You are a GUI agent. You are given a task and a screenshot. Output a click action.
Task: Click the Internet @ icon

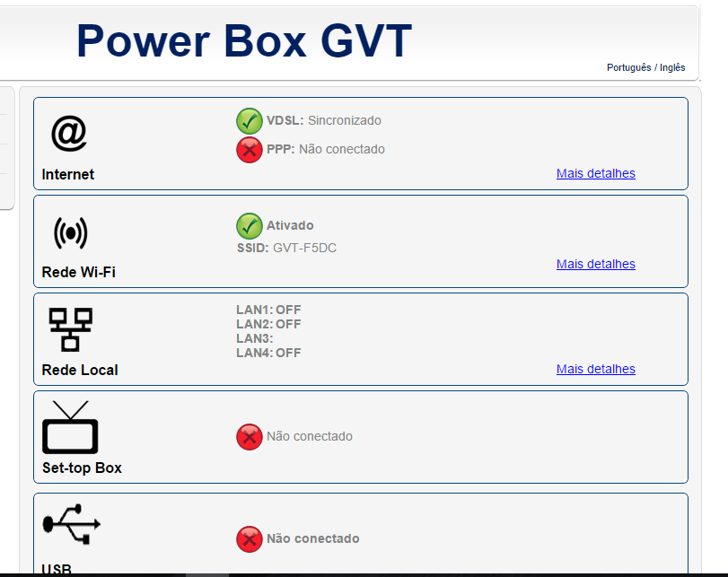tap(69, 134)
